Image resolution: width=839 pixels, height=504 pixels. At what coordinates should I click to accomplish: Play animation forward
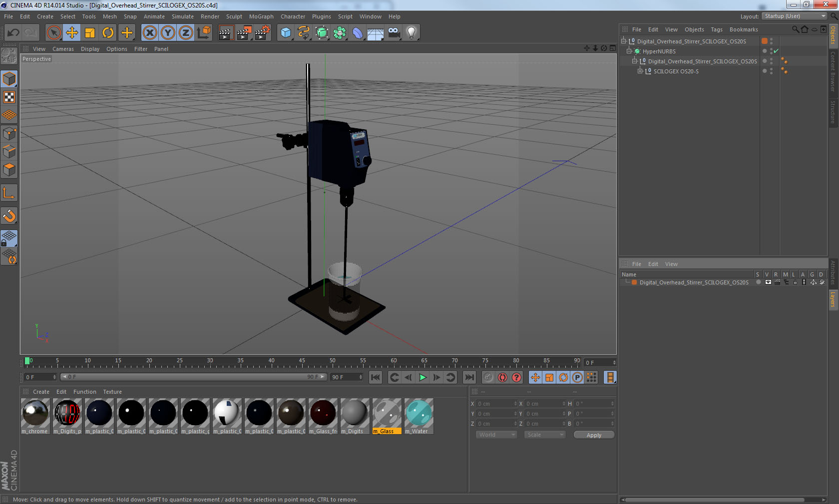[422, 377]
